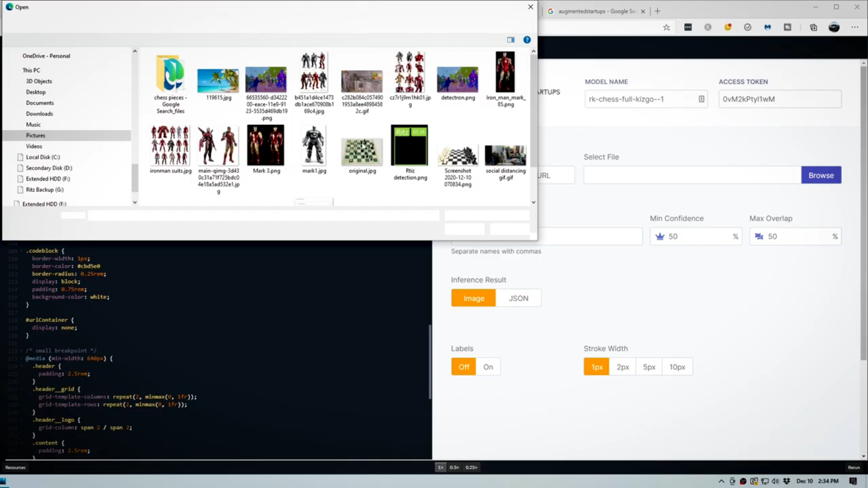
Task: Click the Model Name input field
Action: [x=646, y=99]
